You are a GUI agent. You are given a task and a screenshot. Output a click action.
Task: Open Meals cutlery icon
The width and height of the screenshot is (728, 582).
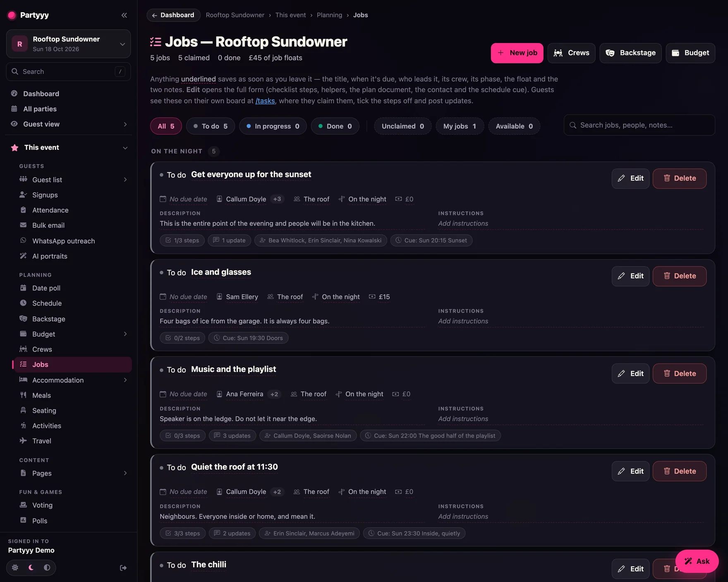23,395
